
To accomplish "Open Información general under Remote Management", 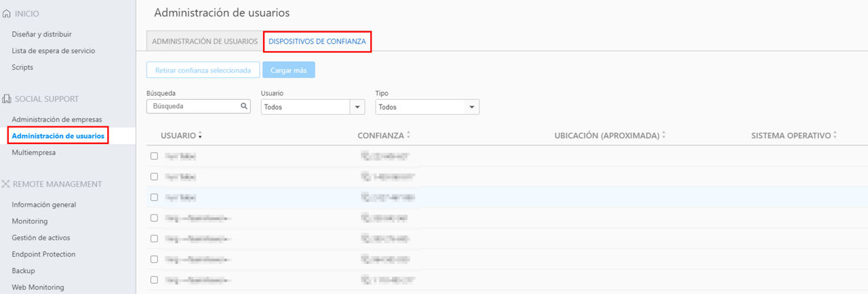I will click(44, 204).
